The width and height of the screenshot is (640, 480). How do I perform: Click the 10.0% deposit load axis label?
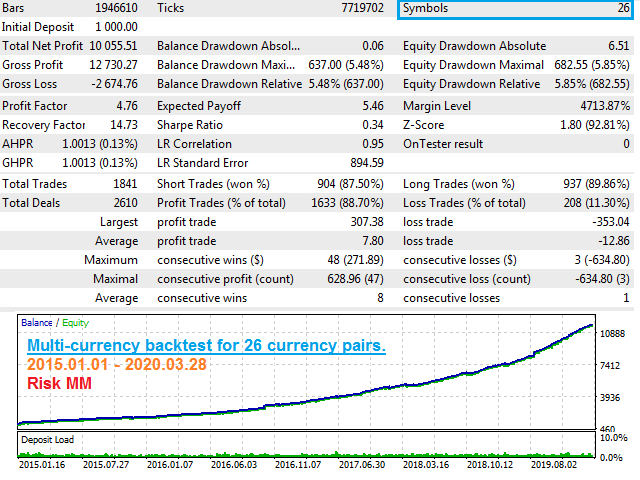613,438
